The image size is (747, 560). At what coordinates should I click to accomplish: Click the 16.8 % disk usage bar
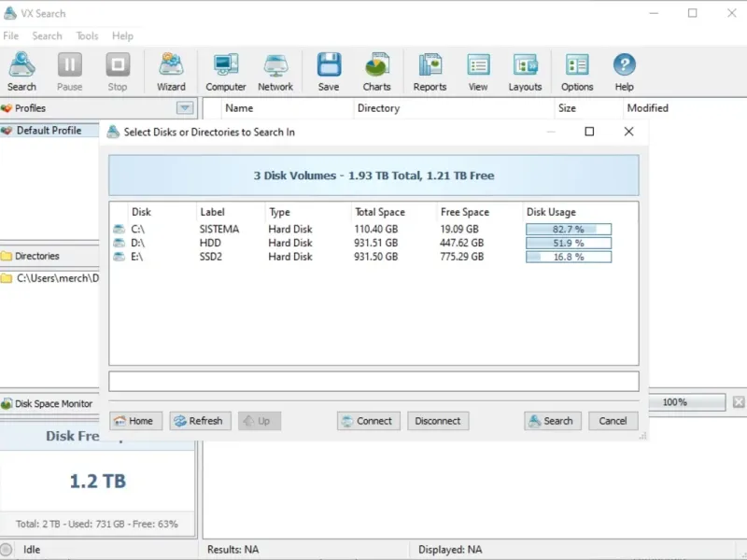pos(569,257)
